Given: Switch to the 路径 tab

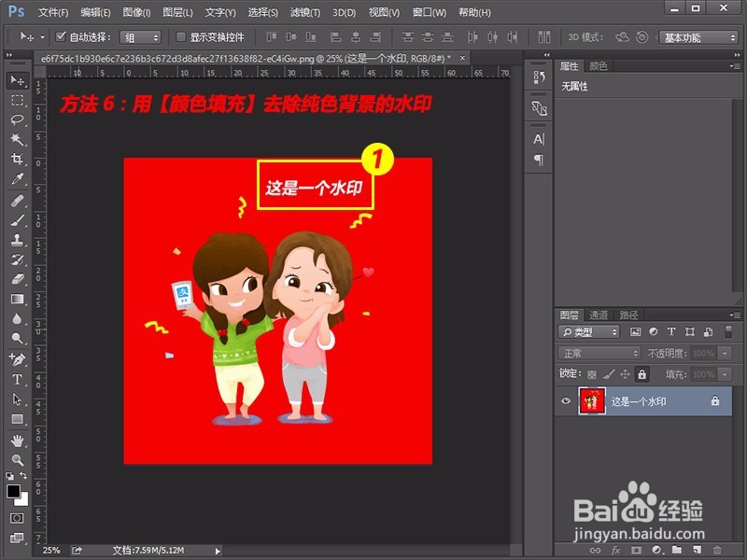Looking at the screenshot, I should click(628, 315).
